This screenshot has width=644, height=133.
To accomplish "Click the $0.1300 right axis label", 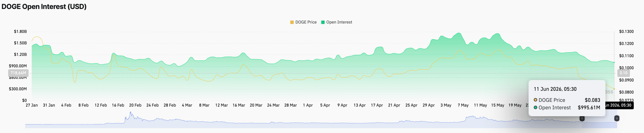I will click(626, 32).
